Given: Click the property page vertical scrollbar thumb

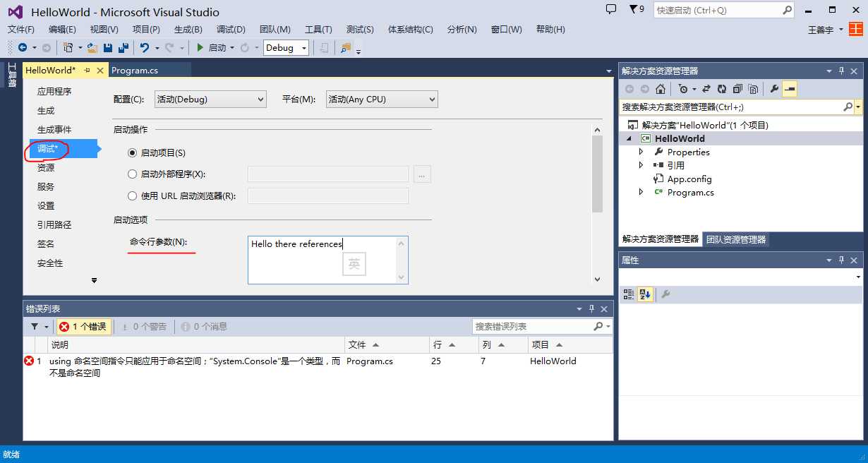Looking at the screenshot, I should pyautogui.click(x=597, y=174).
